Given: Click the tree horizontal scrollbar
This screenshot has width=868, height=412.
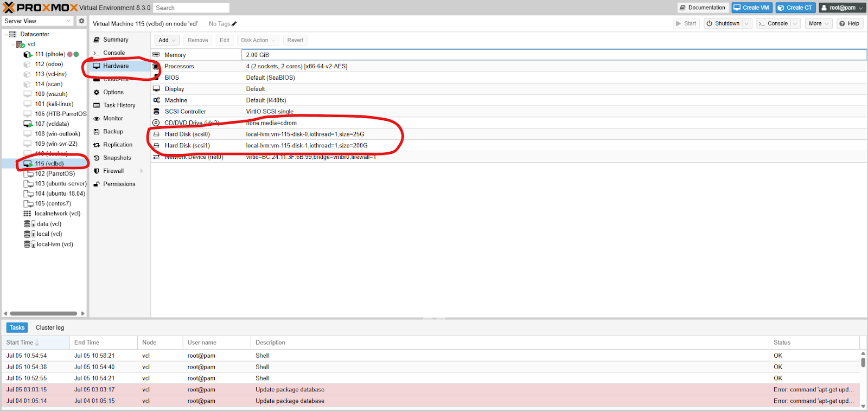Looking at the screenshot, I should pos(44,313).
